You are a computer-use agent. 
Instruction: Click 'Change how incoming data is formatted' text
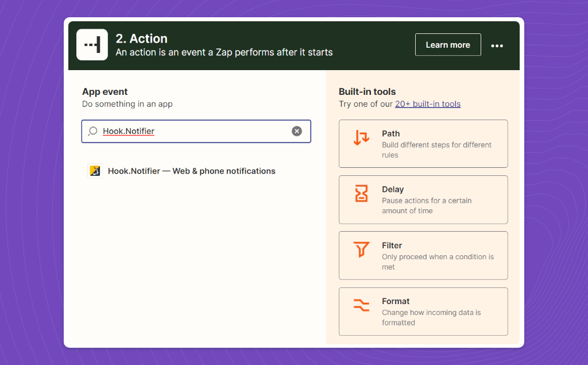pyautogui.click(x=431, y=318)
